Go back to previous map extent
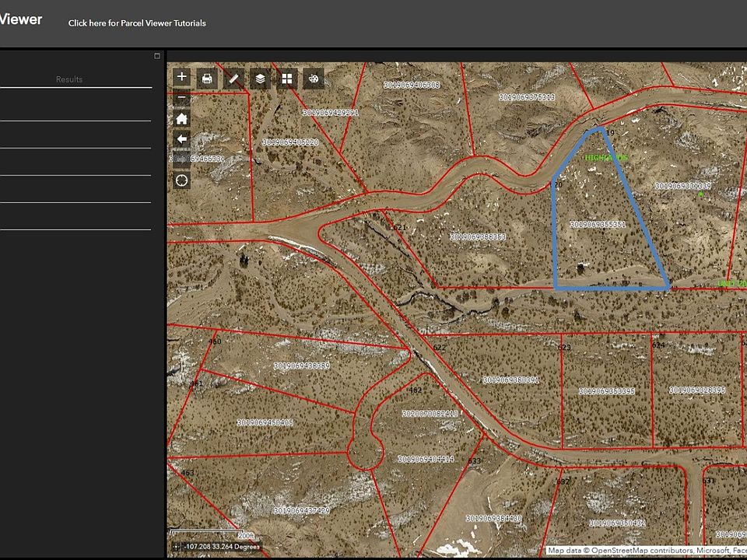747x560 pixels. [181, 139]
